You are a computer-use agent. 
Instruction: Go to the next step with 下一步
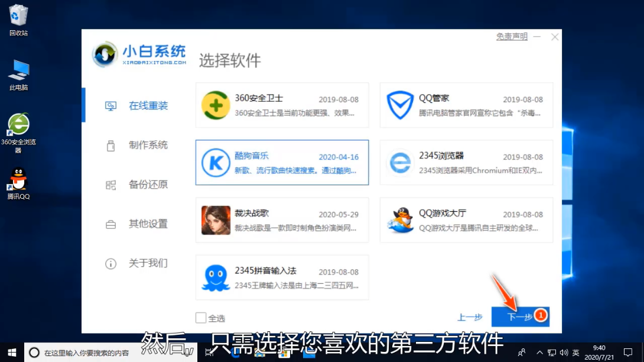(x=521, y=317)
